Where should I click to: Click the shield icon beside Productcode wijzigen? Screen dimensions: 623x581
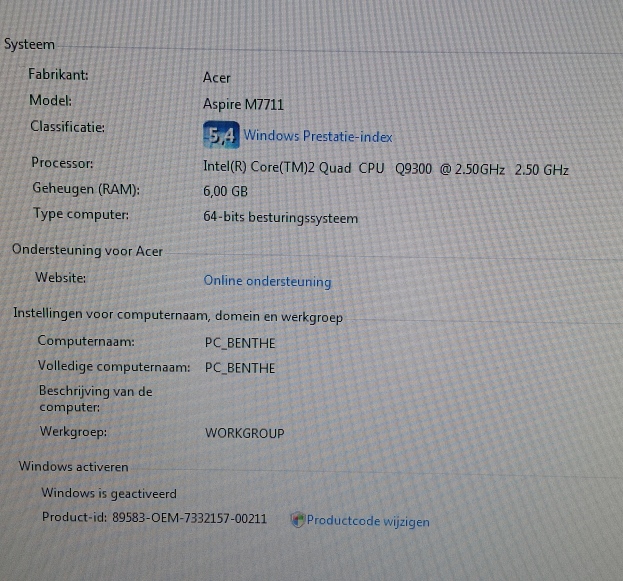point(297,520)
